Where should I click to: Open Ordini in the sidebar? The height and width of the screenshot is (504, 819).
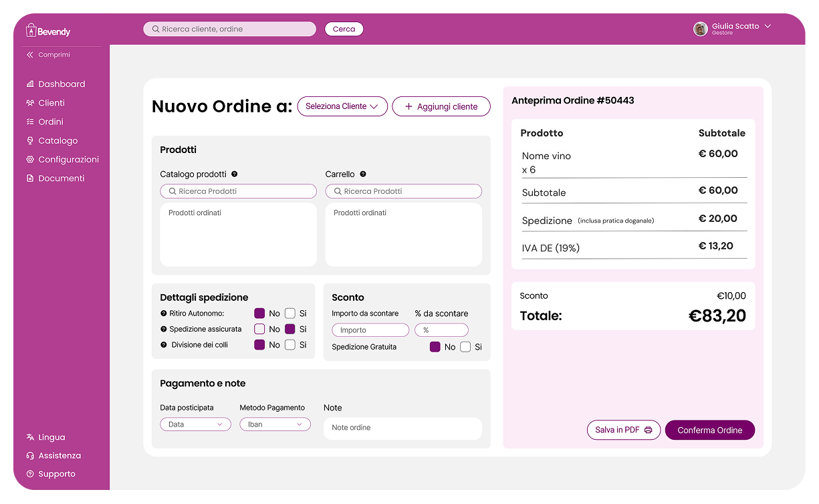51,122
